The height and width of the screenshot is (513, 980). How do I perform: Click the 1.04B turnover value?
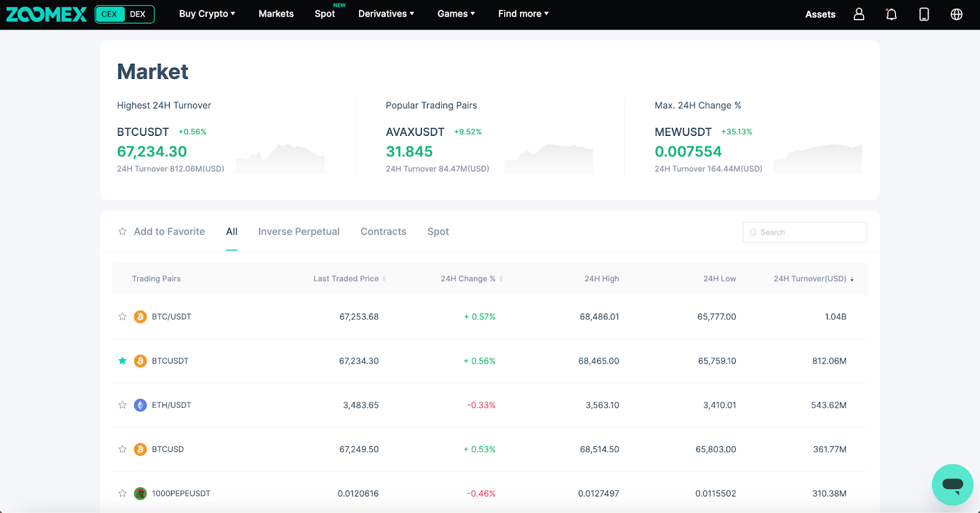tap(835, 316)
